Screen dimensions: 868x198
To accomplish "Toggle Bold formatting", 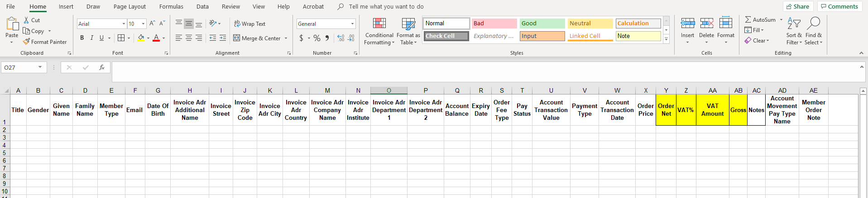I will [82, 38].
